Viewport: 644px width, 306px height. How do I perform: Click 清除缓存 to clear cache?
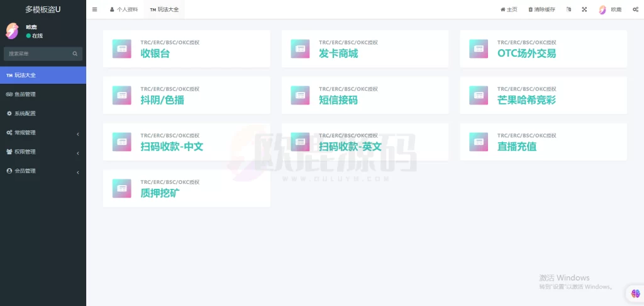pyautogui.click(x=541, y=9)
